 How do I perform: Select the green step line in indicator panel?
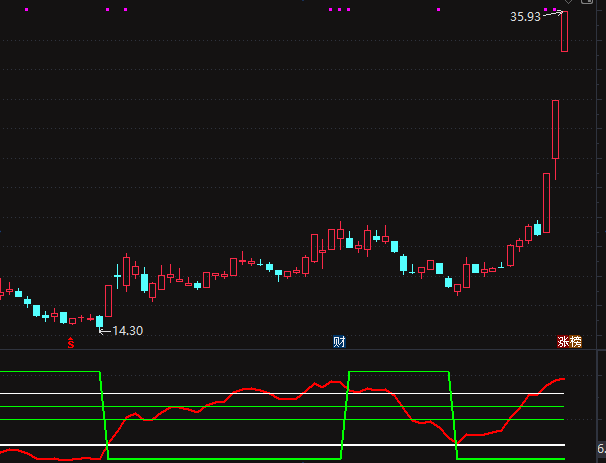coord(224,459)
